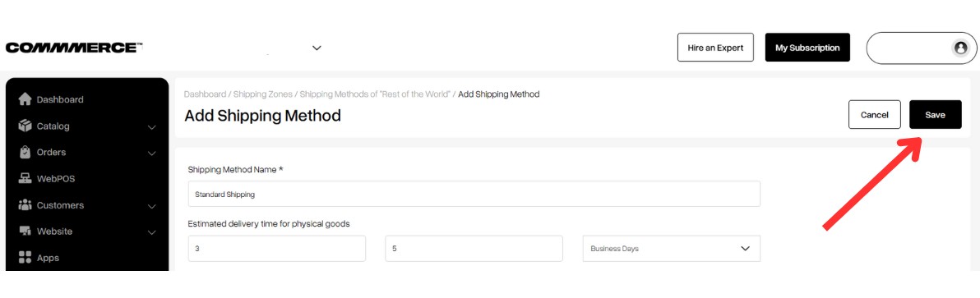
Task: Expand the Orders submenu chevron
Action: pos(151,154)
